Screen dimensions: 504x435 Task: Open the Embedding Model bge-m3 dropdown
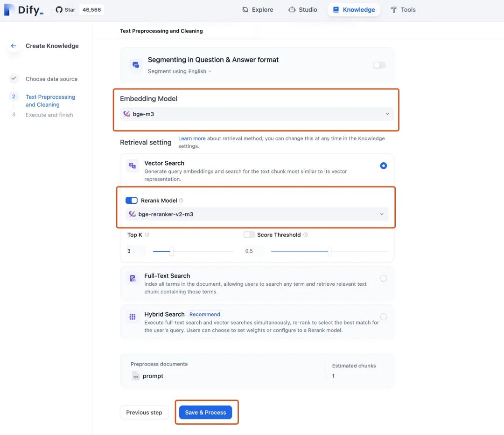coord(257,114)
